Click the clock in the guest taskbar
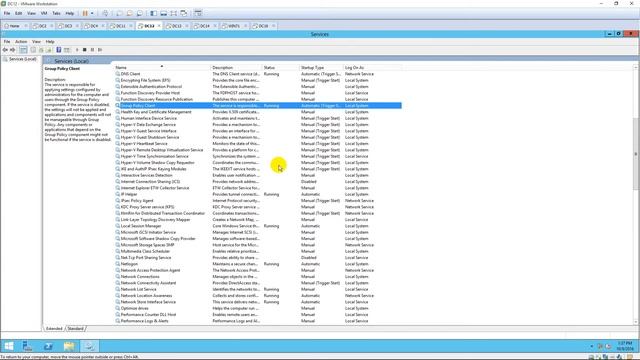The height and width of the screenshot is (360, 640). coord(624,346)
